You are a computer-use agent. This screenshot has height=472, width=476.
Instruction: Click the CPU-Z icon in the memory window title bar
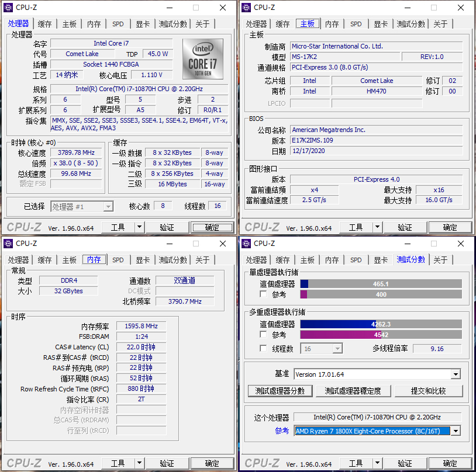[x=7, y=244]
